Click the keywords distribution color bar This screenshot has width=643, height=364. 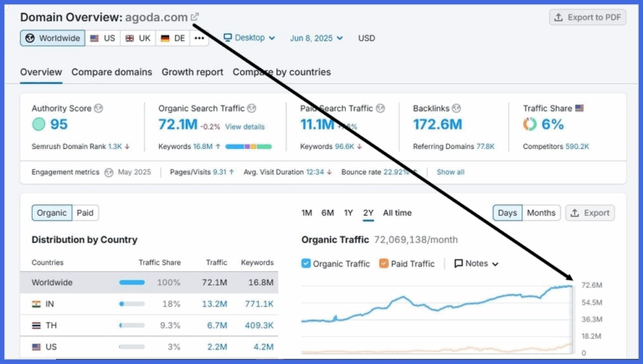coord(249,146)
